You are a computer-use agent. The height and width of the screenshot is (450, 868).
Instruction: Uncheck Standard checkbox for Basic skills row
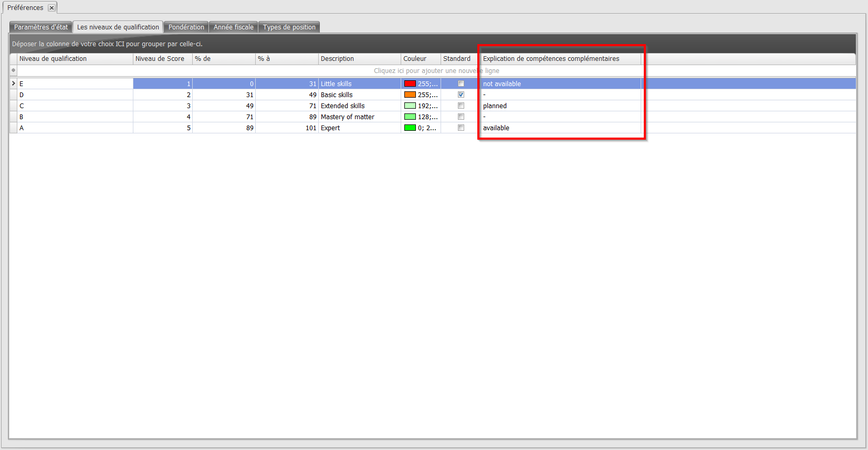pyautogui.click(x=461, y=95)
